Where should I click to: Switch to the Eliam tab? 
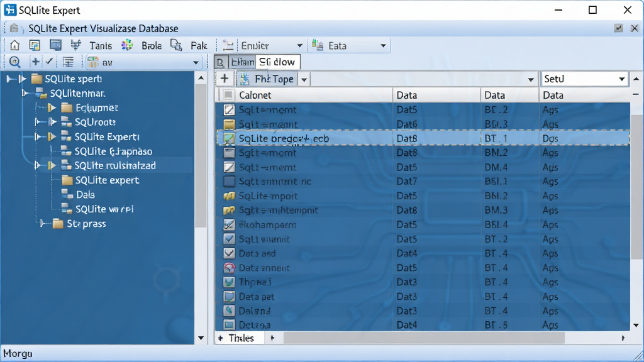coord(242,62)
